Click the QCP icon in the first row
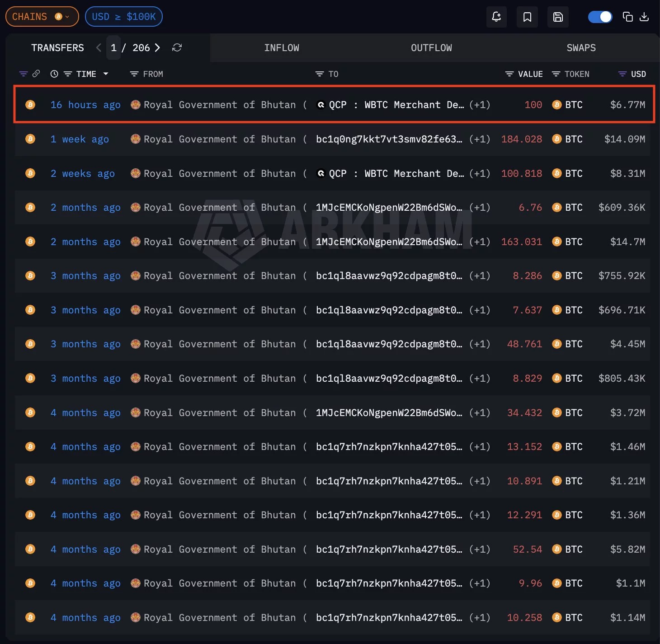Viewport: 660px width, 644px height. 321,104
